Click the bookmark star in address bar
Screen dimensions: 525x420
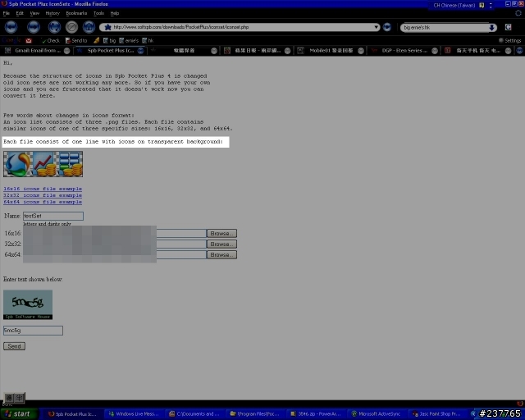point(107,27)
